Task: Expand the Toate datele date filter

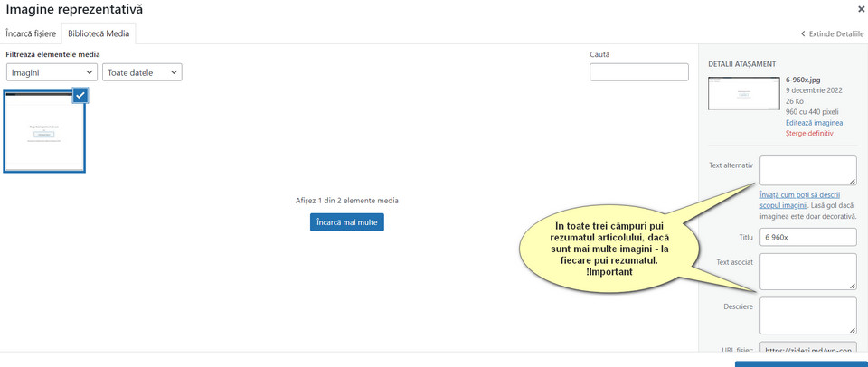Action: pos(142,72)
